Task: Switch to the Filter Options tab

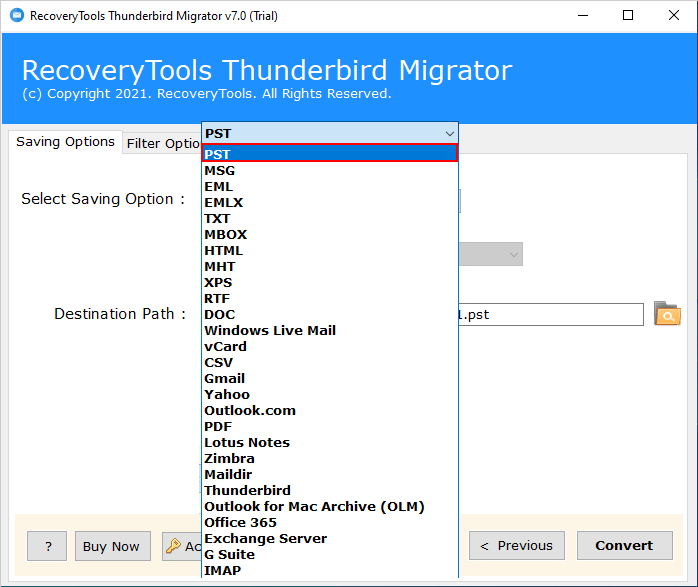Action: (162, 143)
